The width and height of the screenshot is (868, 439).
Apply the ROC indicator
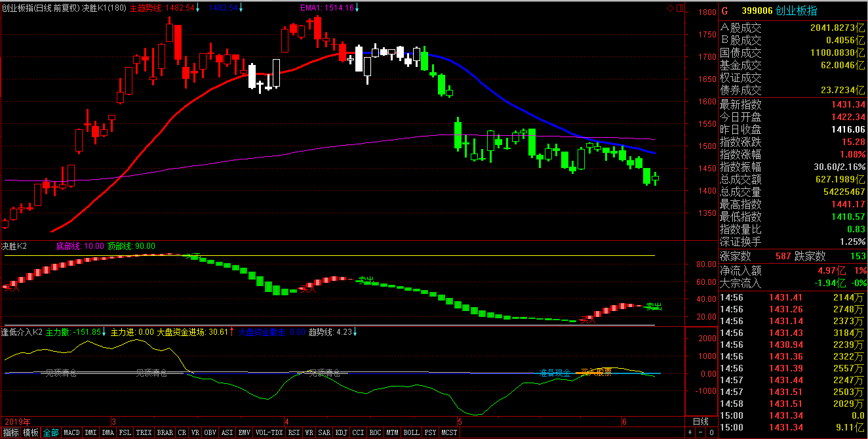point(376,433)
